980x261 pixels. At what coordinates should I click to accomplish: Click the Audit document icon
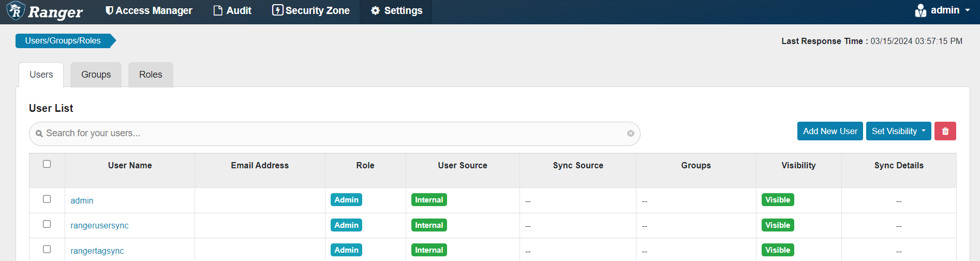[218, 10]
